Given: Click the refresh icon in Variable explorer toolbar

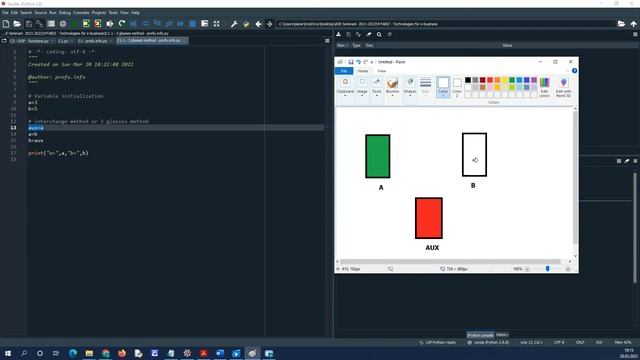Looking at the screenshot, I should point(389,35).
